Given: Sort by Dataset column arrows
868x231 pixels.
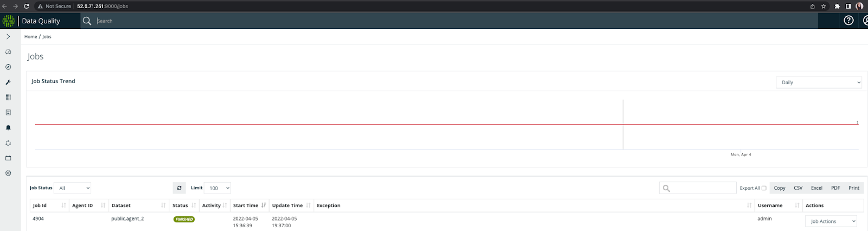Looking at the screenshot, I should click(x=163, y=205).
